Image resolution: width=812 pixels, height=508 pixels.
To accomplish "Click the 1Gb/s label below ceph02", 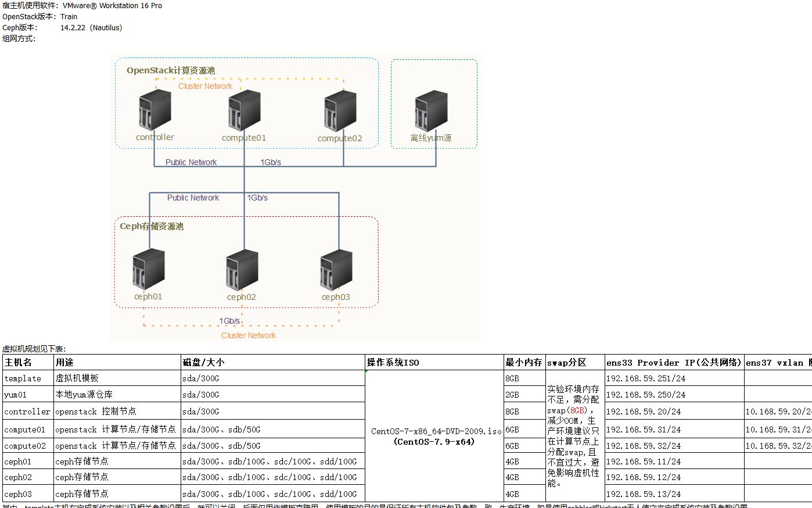I will point(229,321).
